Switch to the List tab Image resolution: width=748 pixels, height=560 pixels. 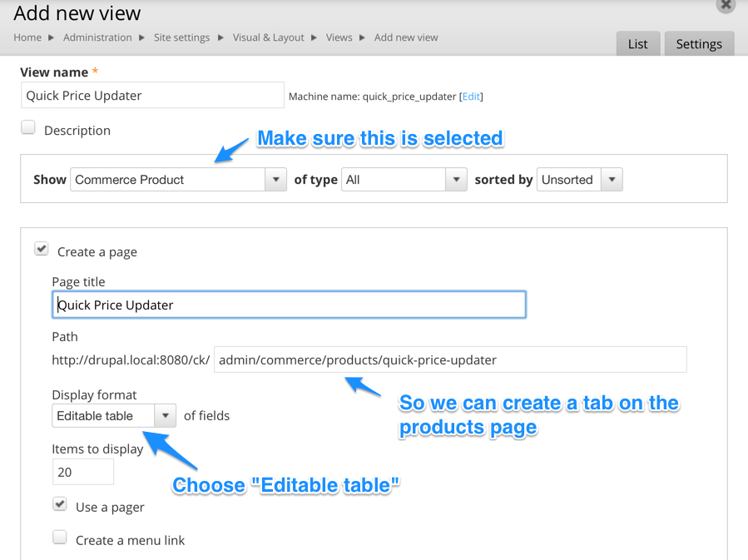(637, 44)
